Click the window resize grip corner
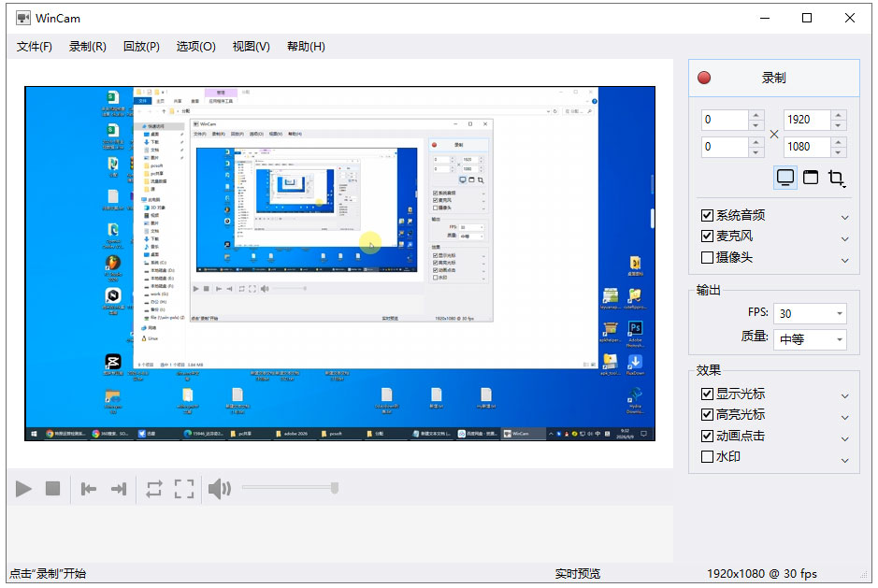878x588 pixels. pyautogui.click(x=863, y=575)
